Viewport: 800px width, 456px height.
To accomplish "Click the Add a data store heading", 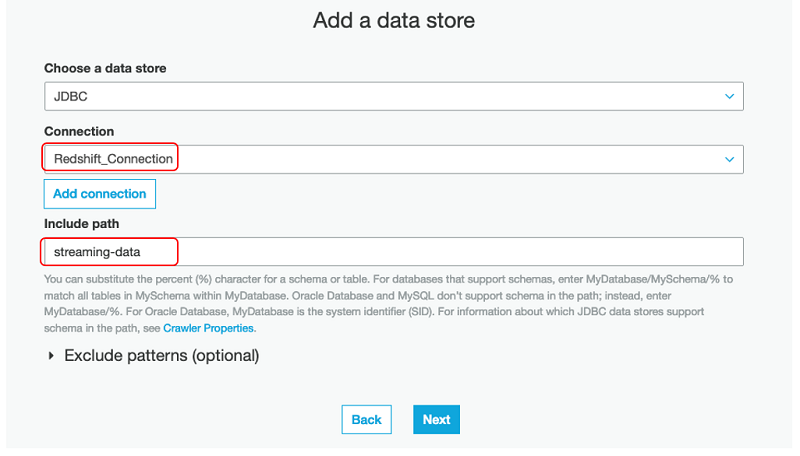I will pos(394,20).
